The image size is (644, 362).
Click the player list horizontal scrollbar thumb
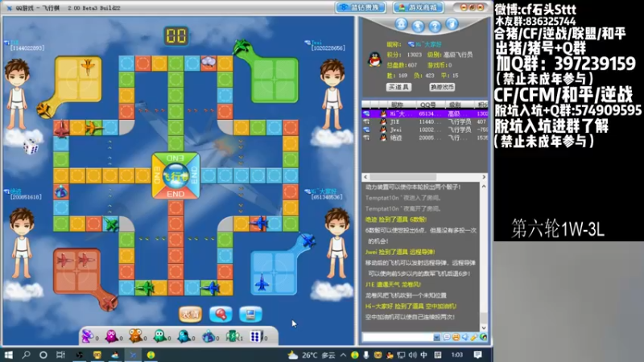[x=403, y=177]
